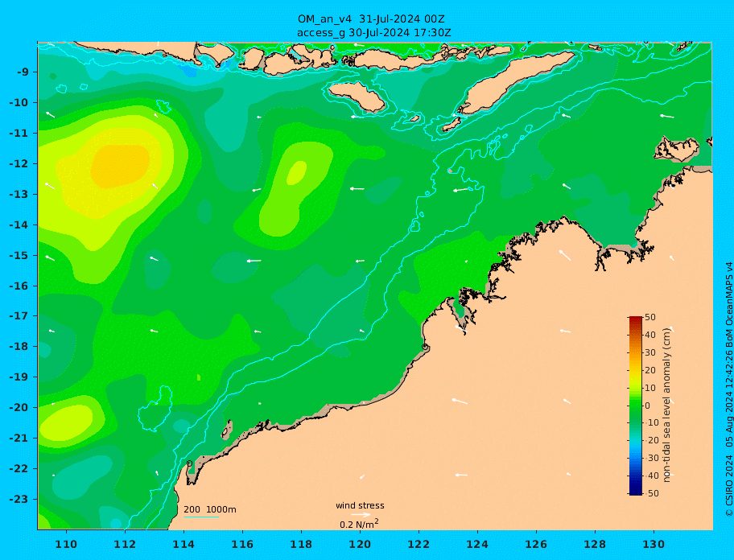Screen dimensions: 734x560
Task: Click the colorbar tick label -20
Action: pos(651,441)
